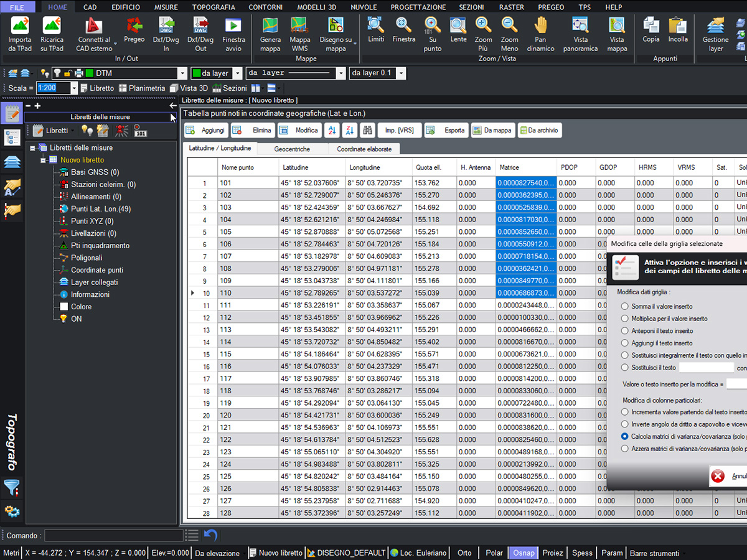Viewport: 747px width, 560px height.
Task: Activate the Pan dinamico hand tool
Action: coord(540,34)
